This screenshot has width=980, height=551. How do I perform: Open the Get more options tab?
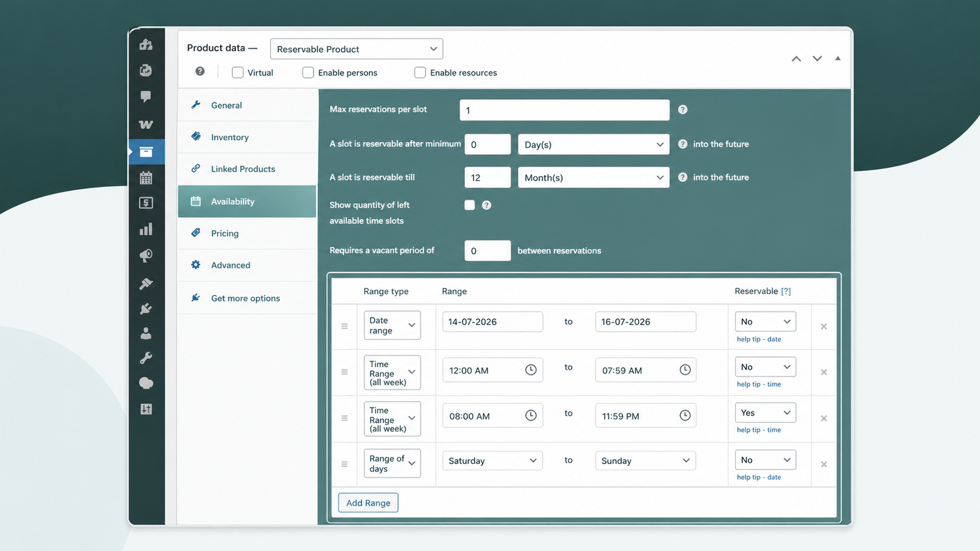click(247, 298)
